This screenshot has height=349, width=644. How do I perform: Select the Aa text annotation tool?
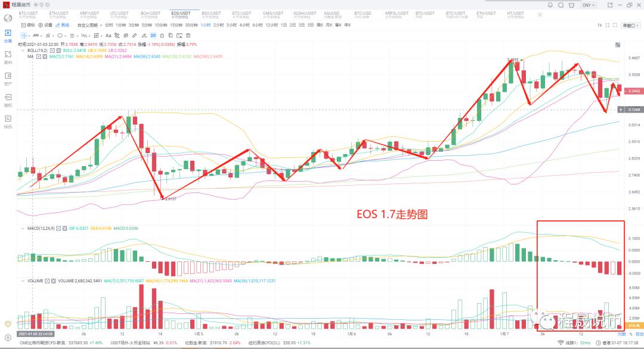coord(109,35)
